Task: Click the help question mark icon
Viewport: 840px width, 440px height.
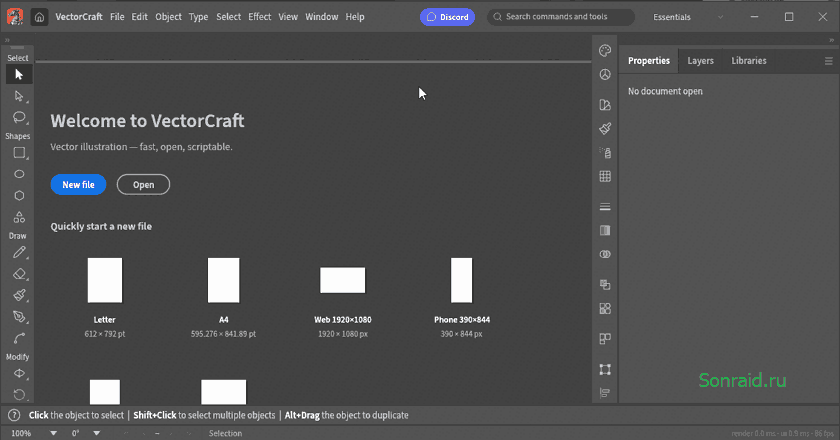Action: (x=14, y=415)
